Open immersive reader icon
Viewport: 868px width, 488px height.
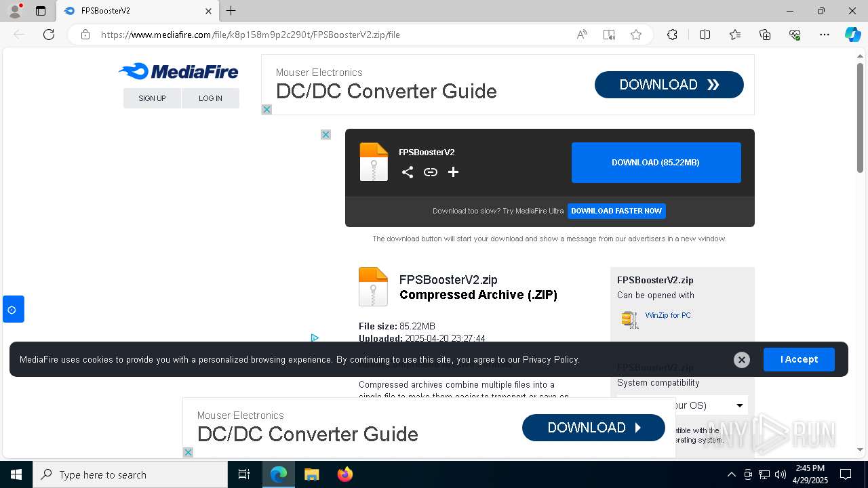[609, 35]
